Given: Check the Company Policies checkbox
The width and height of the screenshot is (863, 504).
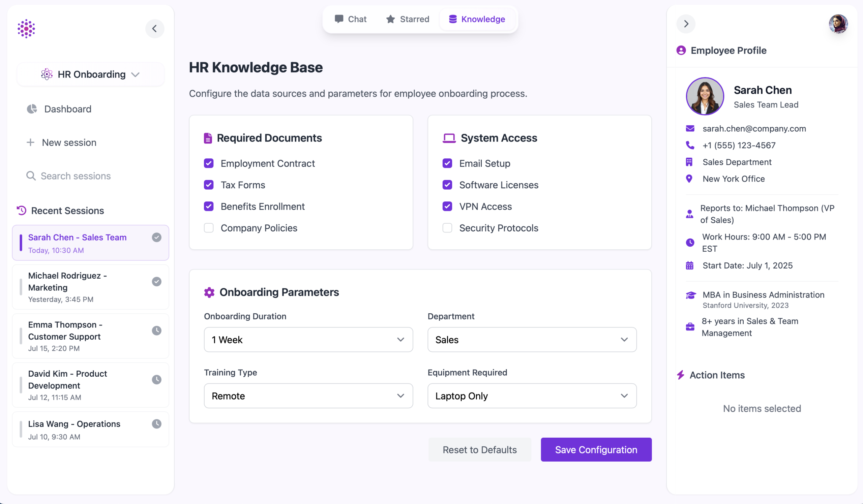Looking at the screenshot, I should (x=209, y=228).
